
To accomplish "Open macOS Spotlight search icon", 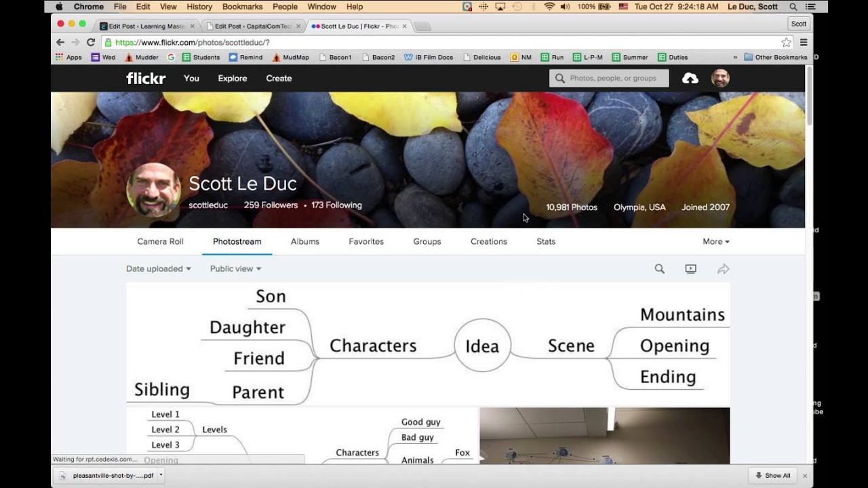I will [x=793, y=7].
